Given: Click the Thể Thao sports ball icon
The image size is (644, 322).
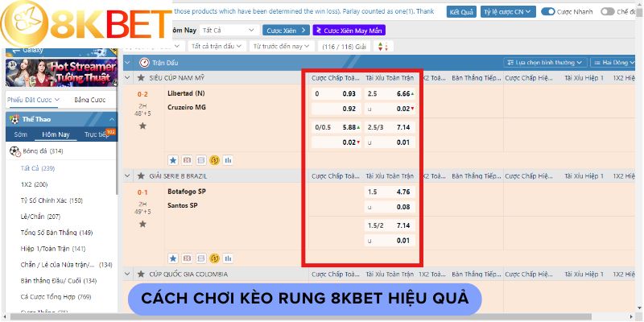Looking at the screenshot, I should [x=14, y=119].
